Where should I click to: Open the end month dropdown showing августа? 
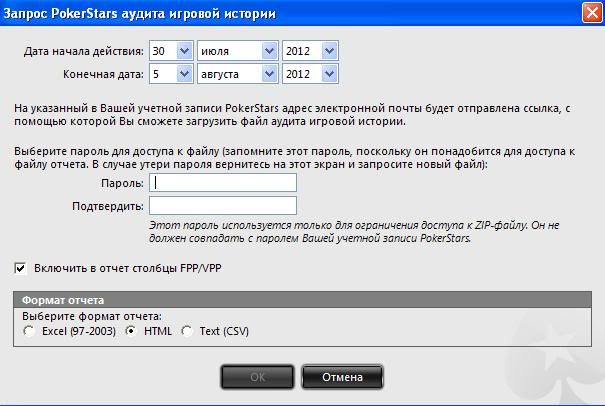tap(238, 74)
